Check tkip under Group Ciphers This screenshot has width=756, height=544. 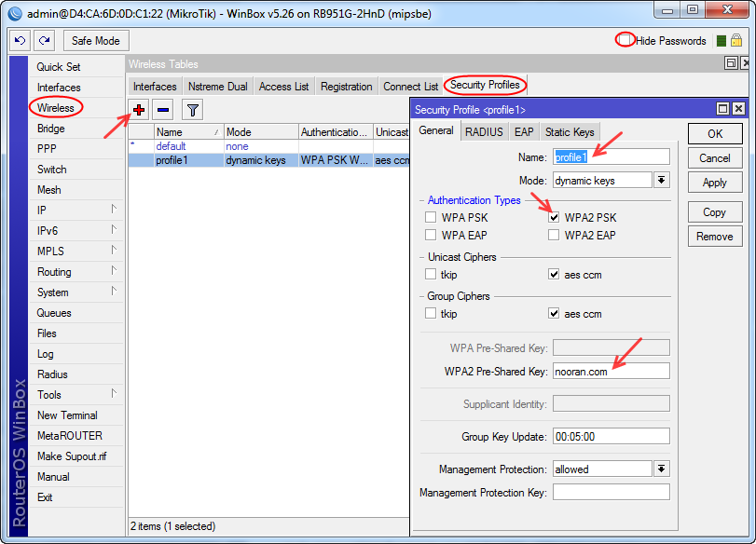pos(431,314)
